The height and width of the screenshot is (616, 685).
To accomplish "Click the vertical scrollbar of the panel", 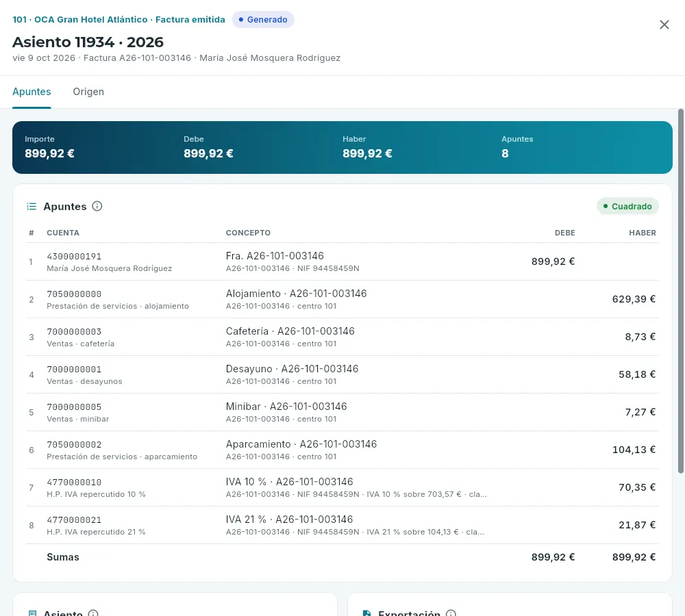I will pyautogui.click(x=681, y=291).
